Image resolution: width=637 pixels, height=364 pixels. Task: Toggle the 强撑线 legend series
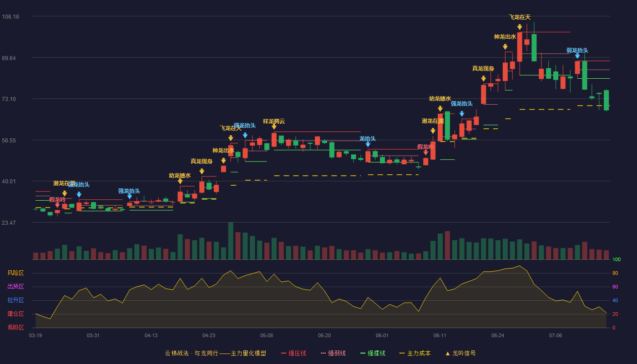coord(373,353)
